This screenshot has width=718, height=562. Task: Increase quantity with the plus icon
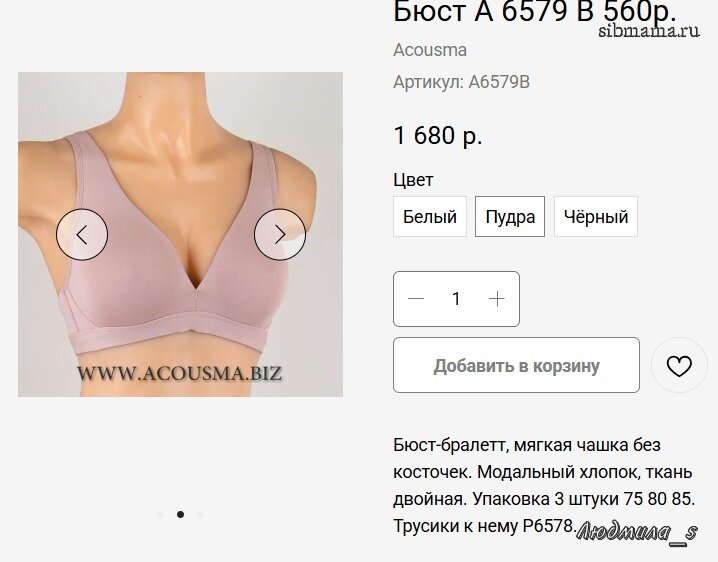point(497,299)
